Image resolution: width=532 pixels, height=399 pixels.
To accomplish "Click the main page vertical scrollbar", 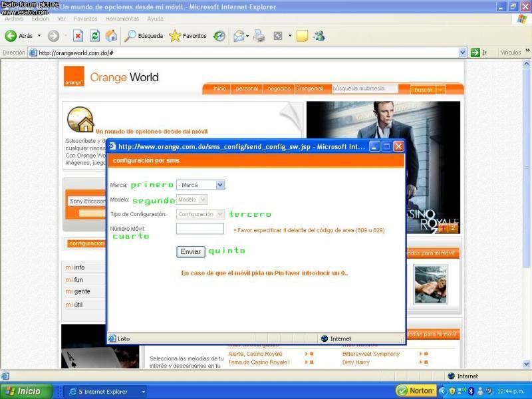I will 527,213.
